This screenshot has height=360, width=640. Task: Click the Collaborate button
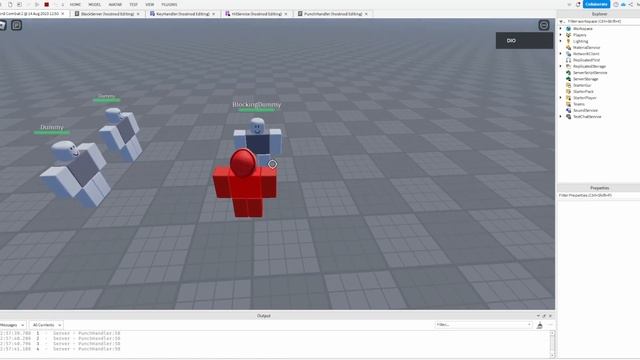[596, 4]
